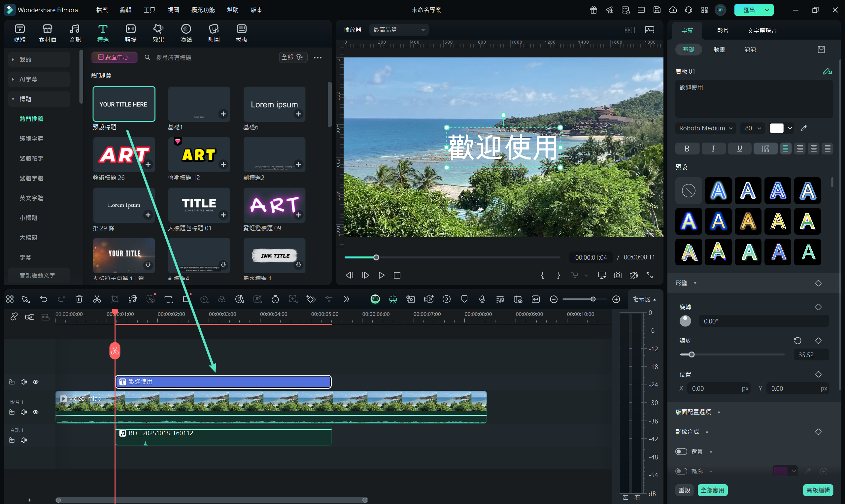Viewport: 845px width, 504px height.
Task: Click the 高級編輯 button
Action: [818, 490]
